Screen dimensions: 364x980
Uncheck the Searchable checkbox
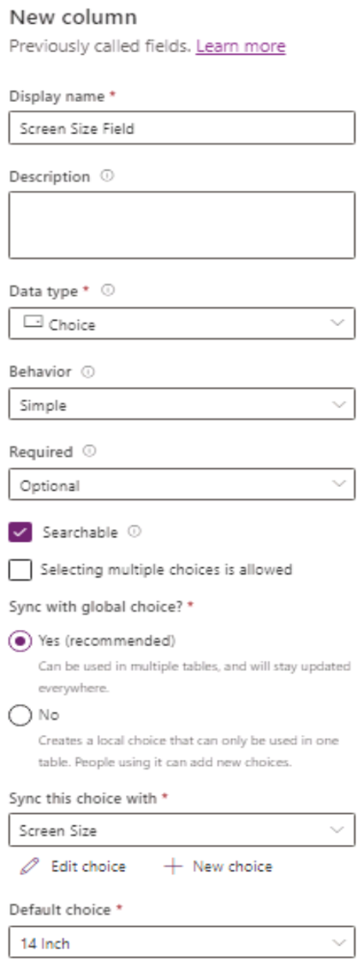click(21, 532)
